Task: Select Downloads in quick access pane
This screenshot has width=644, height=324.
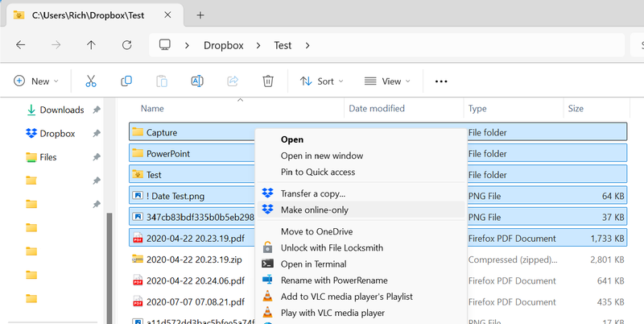Action: click(x=61, y=110)
